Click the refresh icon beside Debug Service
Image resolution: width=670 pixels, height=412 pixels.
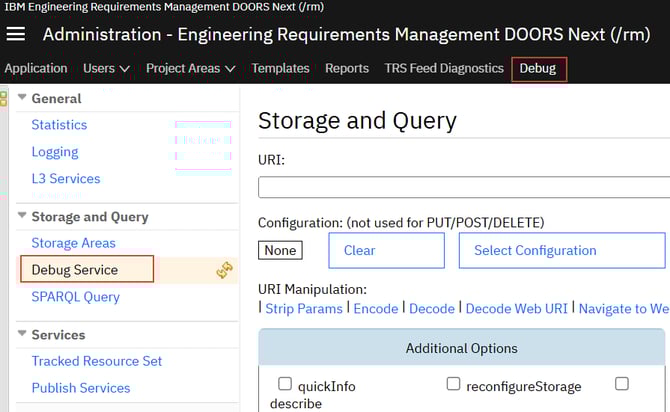pos(225,270)
